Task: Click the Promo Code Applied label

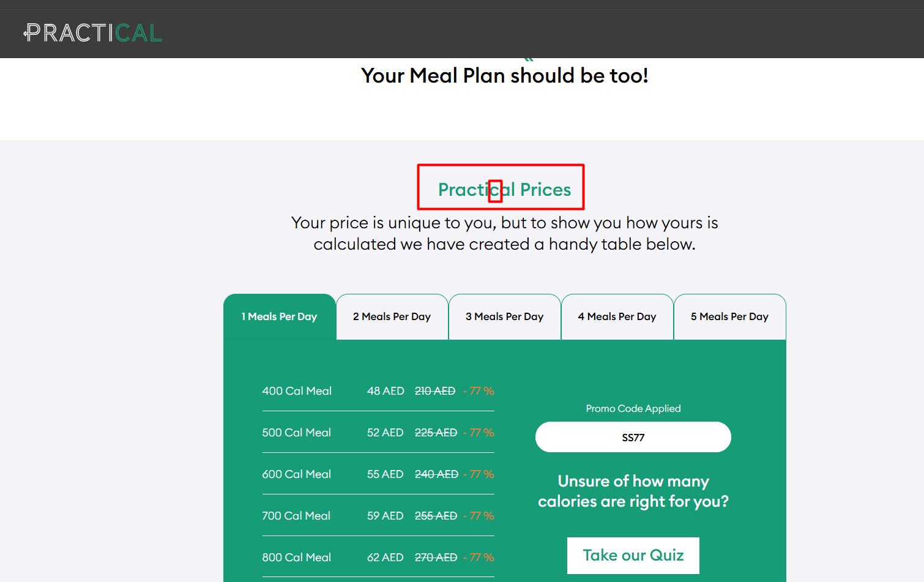Action: [633, 409]
